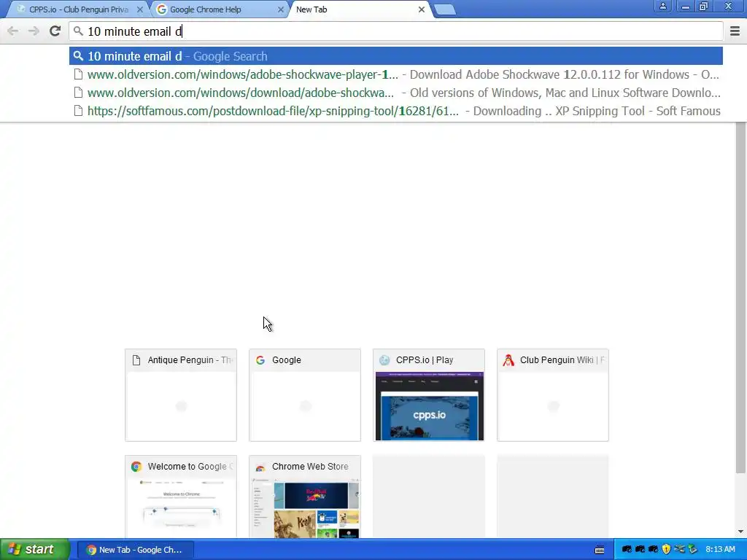Click the browser forward arrow
This screenshot has width=747, height=560.
34,31
